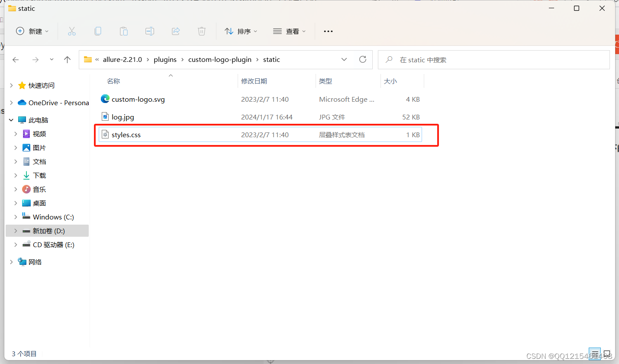Viewport: 619px width, 364px height.
Task: Click the Delete trash icon
Action: 202,31
